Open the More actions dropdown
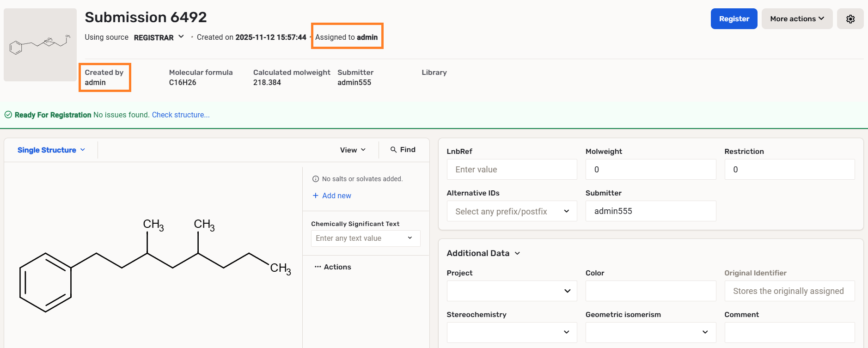 click(797, 19)
